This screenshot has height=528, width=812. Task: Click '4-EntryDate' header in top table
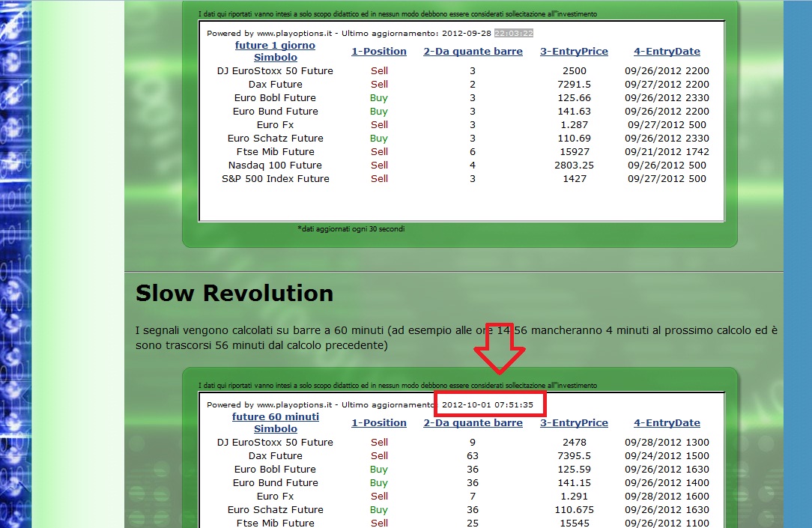tap(667, 51)
